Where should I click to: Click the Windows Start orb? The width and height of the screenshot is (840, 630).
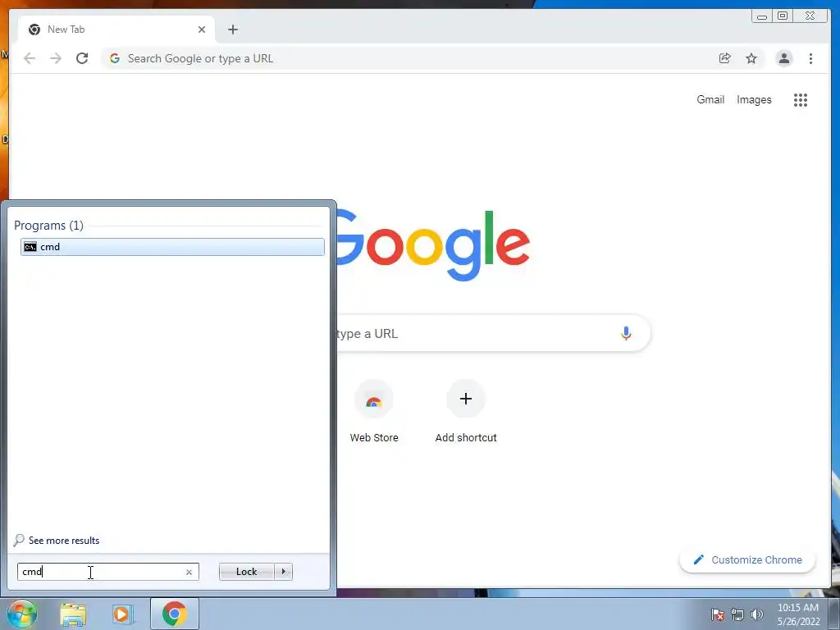pyautogui.click(x=21, y=614)
